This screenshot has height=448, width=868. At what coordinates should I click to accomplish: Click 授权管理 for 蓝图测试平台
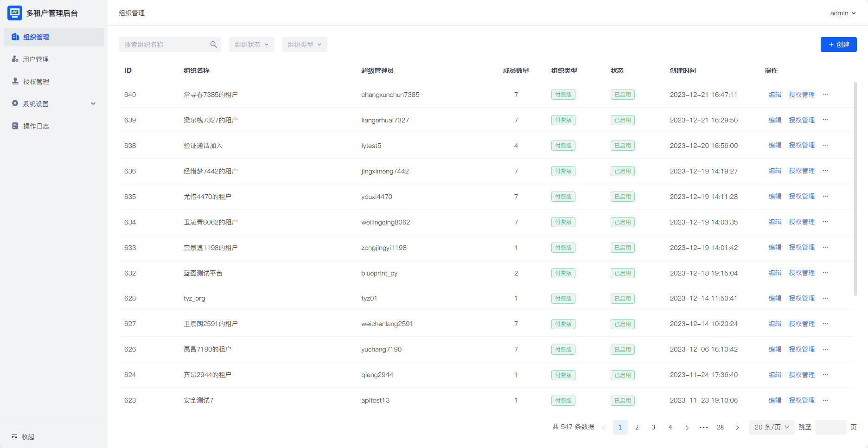point(802,273)
